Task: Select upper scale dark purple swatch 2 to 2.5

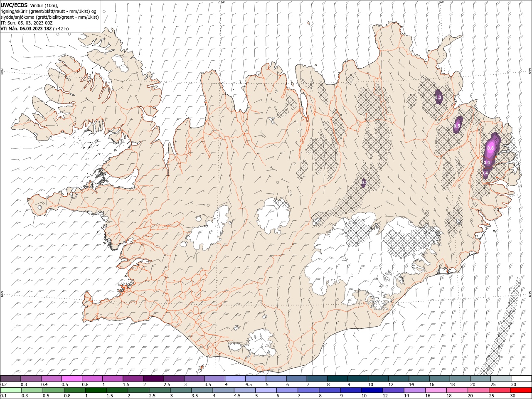Action: [153, 379]
